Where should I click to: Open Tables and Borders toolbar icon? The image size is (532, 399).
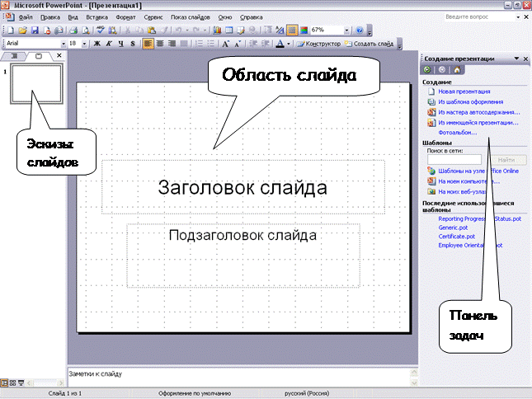(x=241, y=31)
